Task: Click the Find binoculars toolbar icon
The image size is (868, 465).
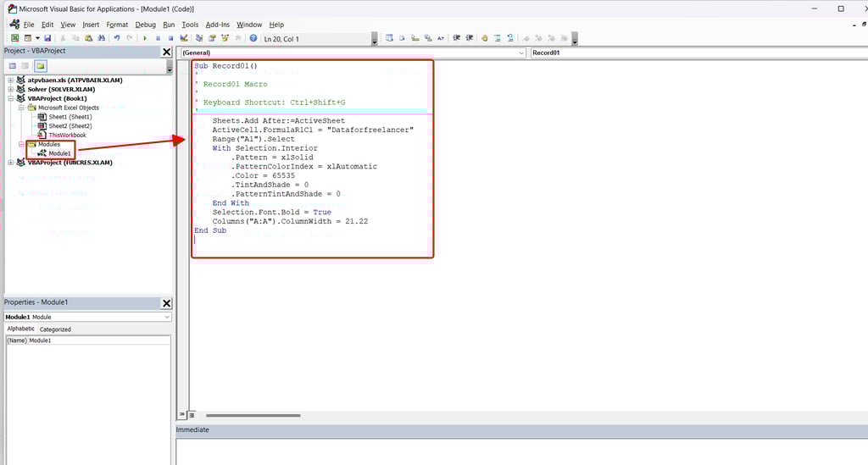Action: 102,38
